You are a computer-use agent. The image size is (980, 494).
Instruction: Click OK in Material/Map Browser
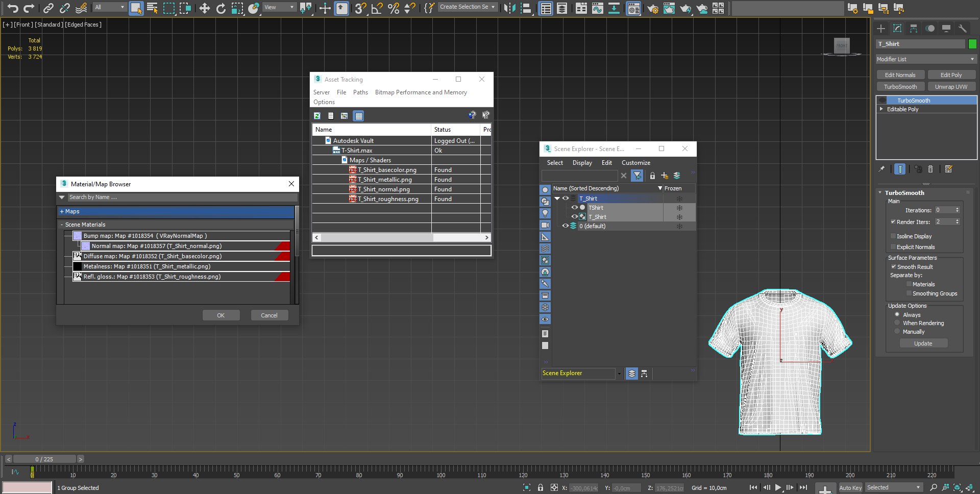(x=221, y=315)
